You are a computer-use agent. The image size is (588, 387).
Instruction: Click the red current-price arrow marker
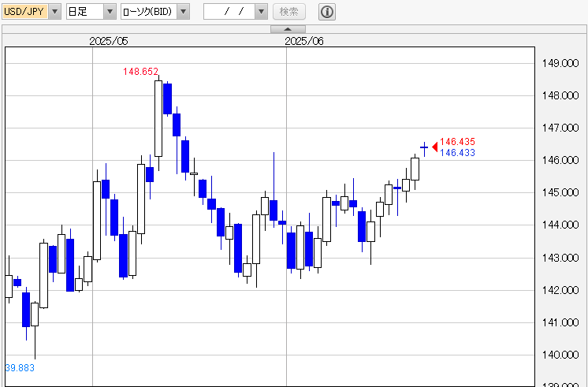pos(434,147)
